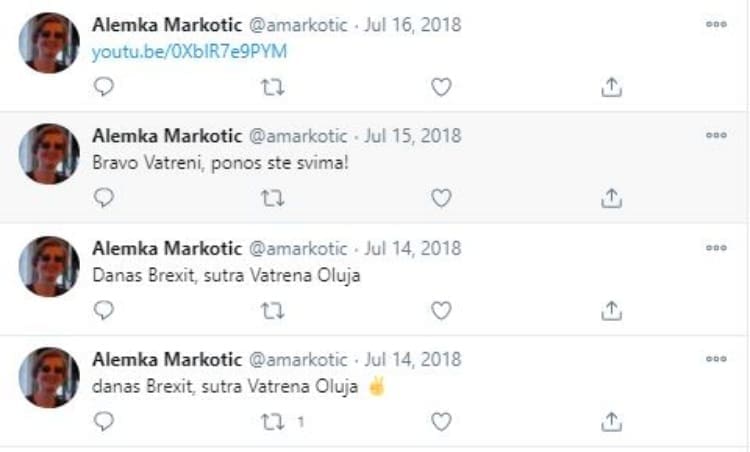Open more options for Jul 16 tweet
The width and height of the screenshot is (750, 452).
point(716,24)
